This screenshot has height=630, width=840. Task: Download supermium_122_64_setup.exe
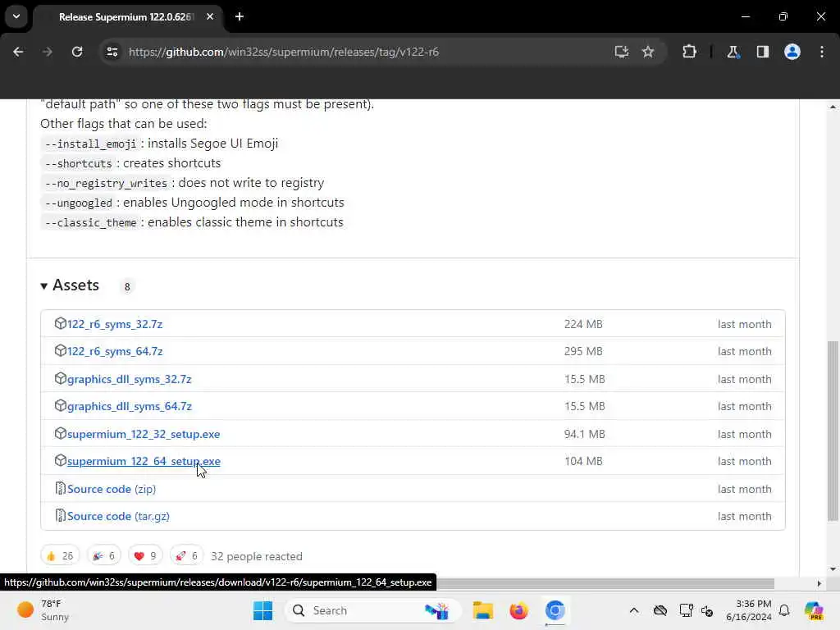(x=144, y=461)
